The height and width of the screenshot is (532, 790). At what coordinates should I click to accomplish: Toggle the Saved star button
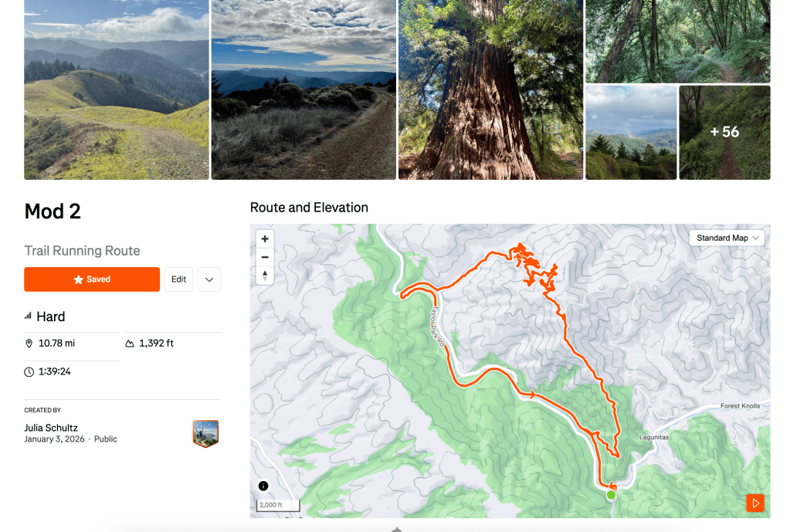click(x=92, y=280)
